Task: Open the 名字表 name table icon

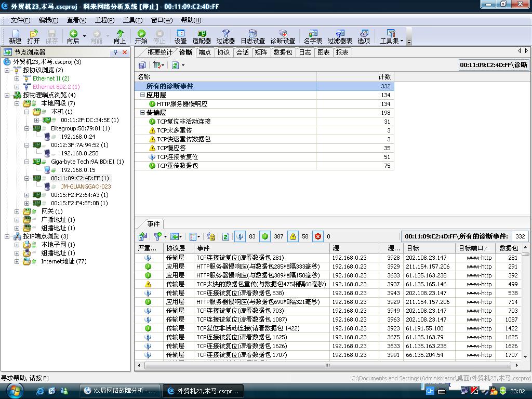Action: 313,36
